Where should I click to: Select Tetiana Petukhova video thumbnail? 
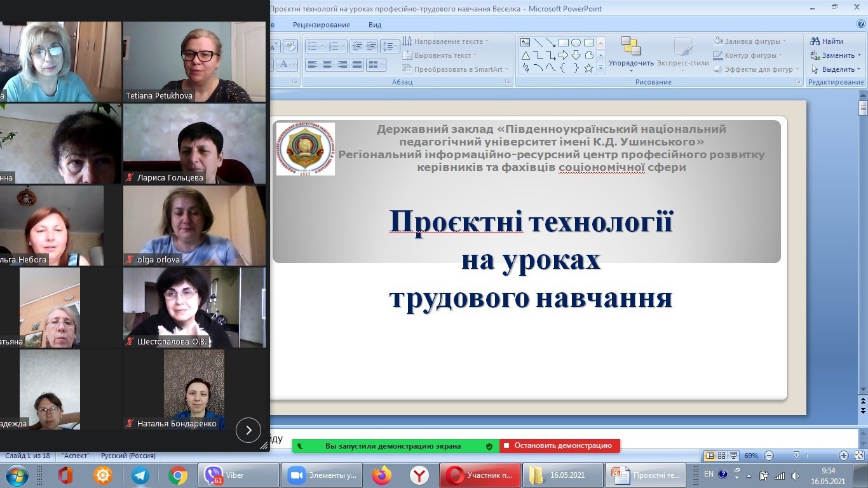pos(194,62)
